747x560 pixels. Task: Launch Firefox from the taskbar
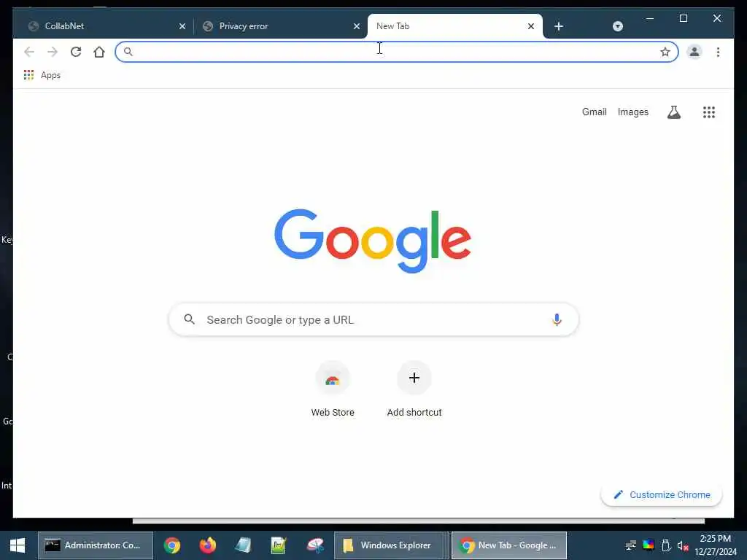207,545
